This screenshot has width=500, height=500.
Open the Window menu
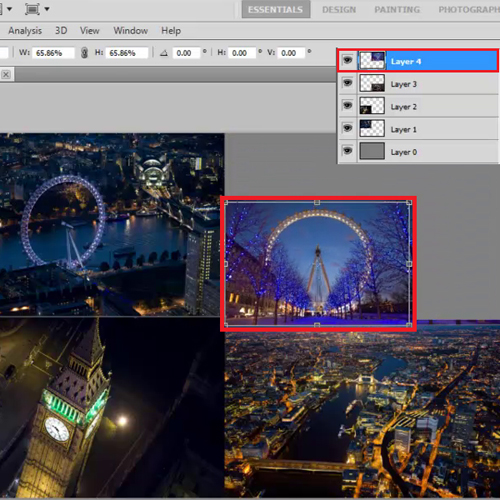131,31
